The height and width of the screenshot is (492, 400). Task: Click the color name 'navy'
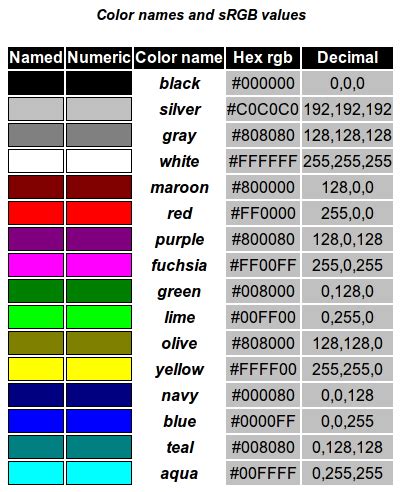click(x=180, y=396)
